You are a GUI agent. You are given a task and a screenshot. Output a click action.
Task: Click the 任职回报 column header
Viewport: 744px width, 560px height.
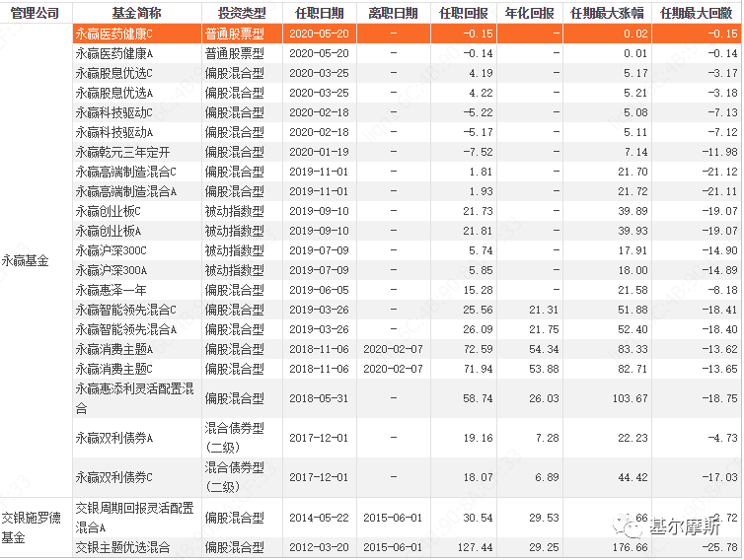click(464, 13)
